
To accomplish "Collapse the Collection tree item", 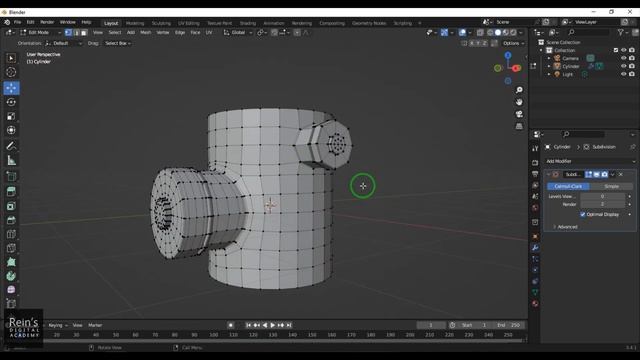I will (542, 50).
